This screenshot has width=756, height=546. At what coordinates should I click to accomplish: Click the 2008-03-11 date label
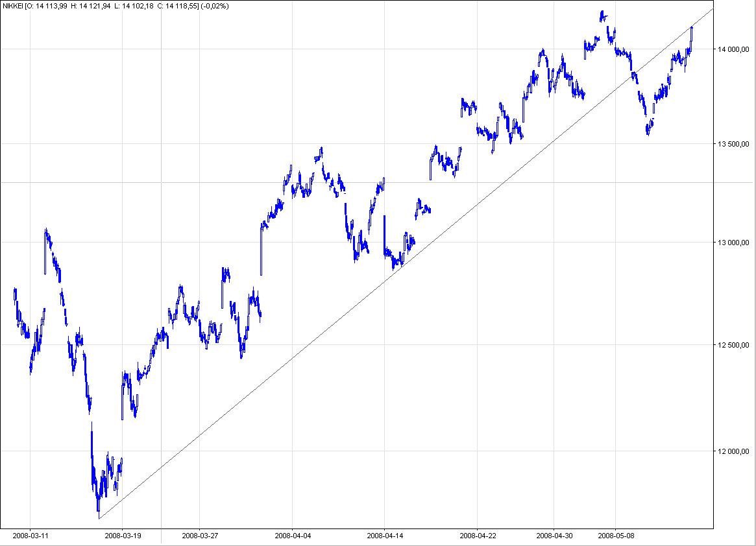[x=30, y=536]
